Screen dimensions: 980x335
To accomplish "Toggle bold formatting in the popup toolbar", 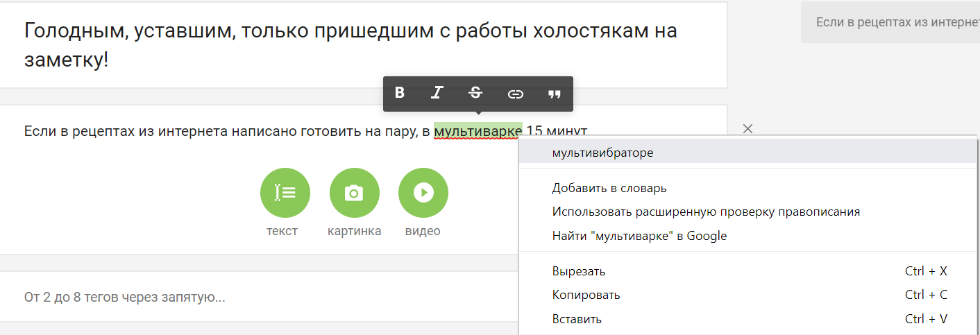I will (400, 93).
